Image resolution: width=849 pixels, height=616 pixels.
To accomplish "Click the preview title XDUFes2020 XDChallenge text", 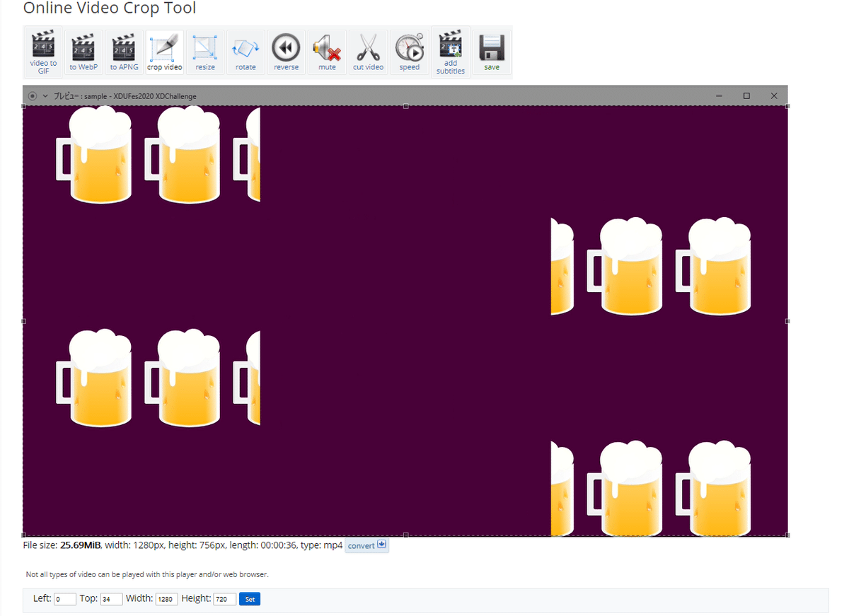I will tap(156, 96).
